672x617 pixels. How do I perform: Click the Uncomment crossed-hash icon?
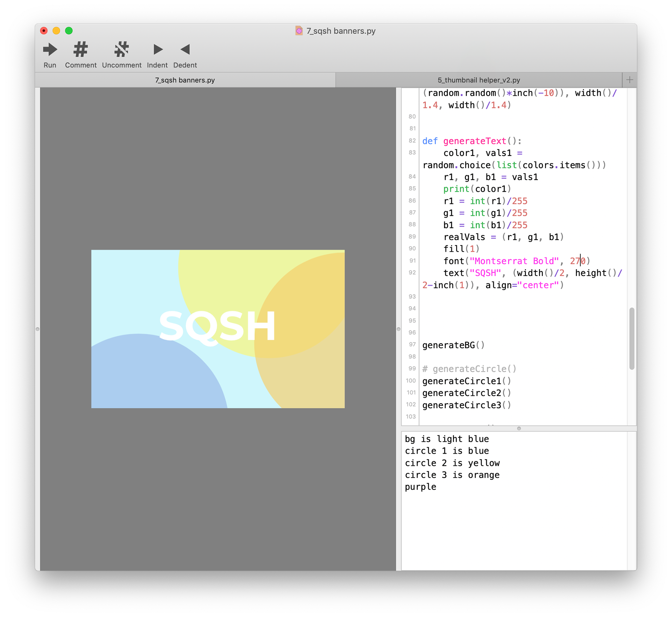click(x=121, y=50)
